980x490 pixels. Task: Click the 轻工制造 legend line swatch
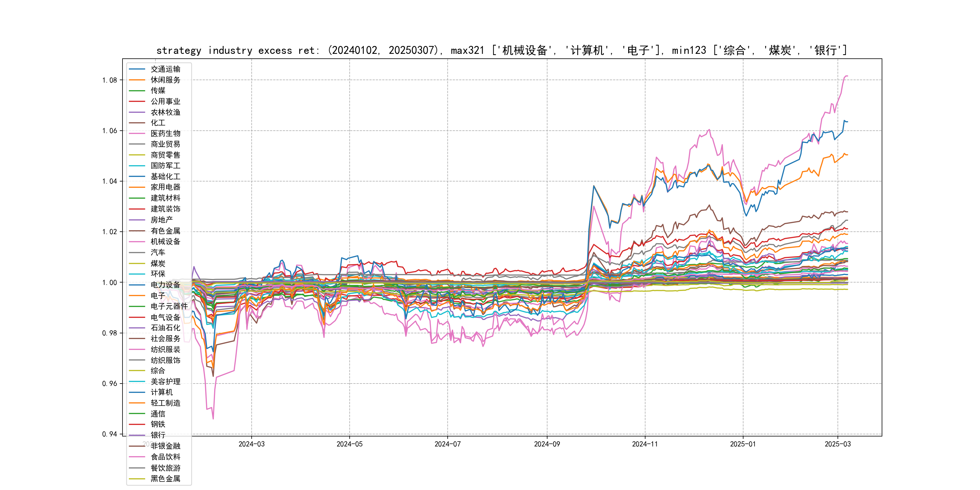(x=137, y=403)
